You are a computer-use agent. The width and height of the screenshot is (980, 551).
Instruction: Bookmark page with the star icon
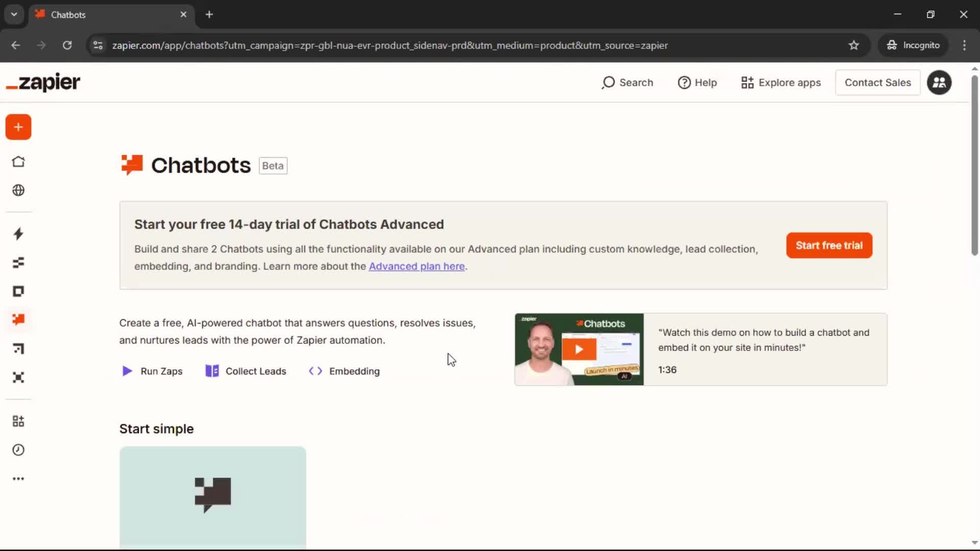pos(853,45)
